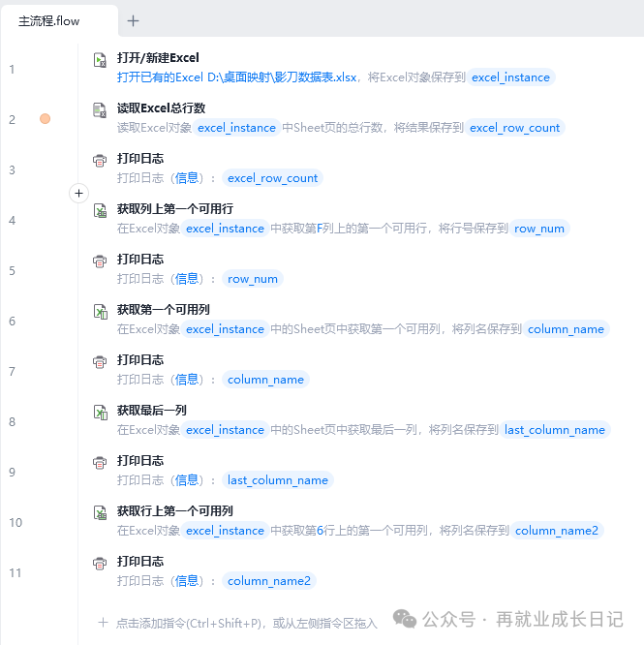Click 信息 log level in step 11

[187, 581]
